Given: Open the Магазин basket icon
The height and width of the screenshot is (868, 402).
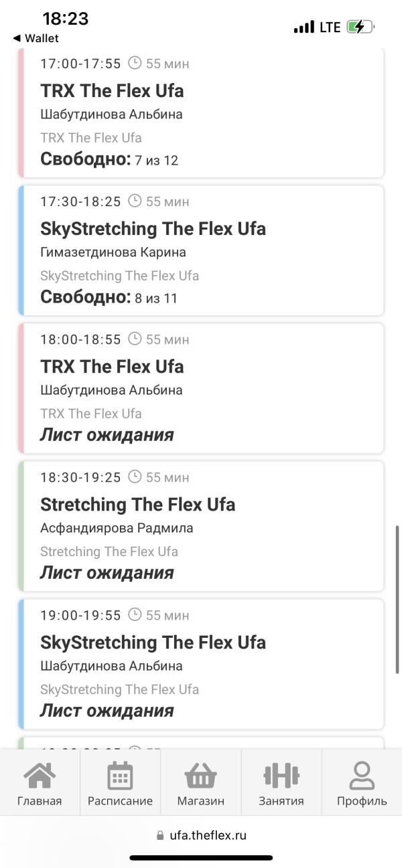Looking at the screenshot, I should (200, 776).
